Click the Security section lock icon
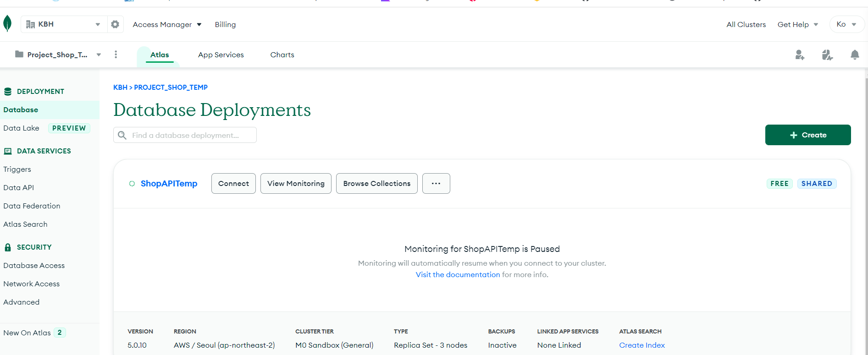Viewport: 868px width, 355px height. tap(8, 247)
